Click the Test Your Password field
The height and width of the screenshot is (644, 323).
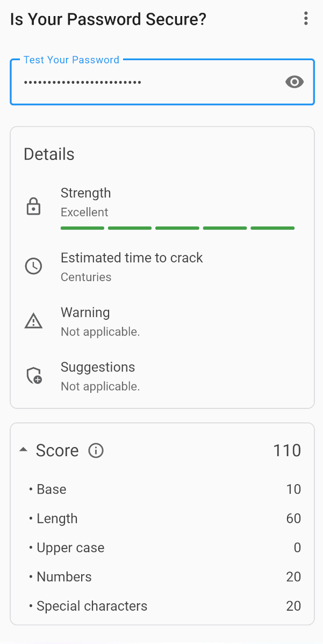tap(145, 83)
